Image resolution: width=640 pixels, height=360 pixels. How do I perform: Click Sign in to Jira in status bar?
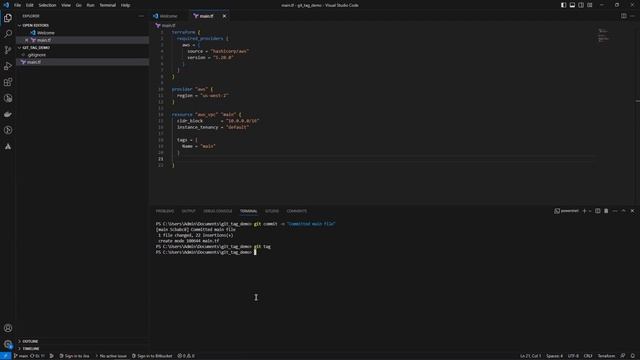74,356
